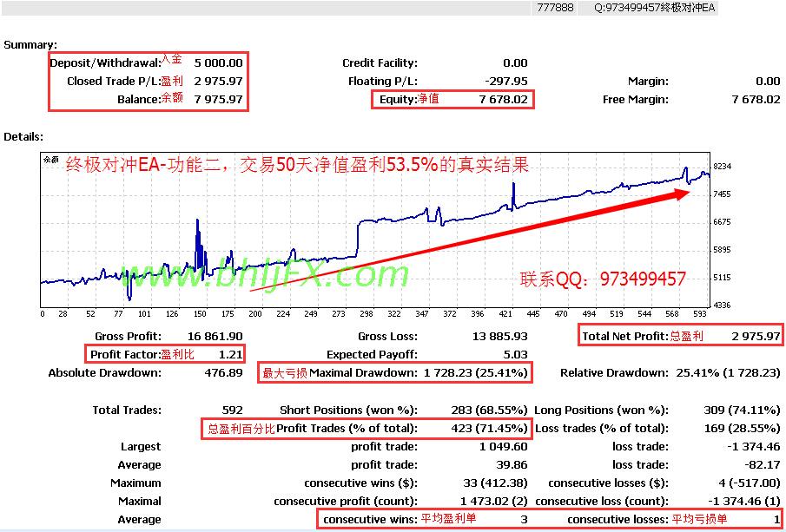Select average loss trade value "-82.17"
This screenshot has height=532, width=786.
[x=761, y=465]
